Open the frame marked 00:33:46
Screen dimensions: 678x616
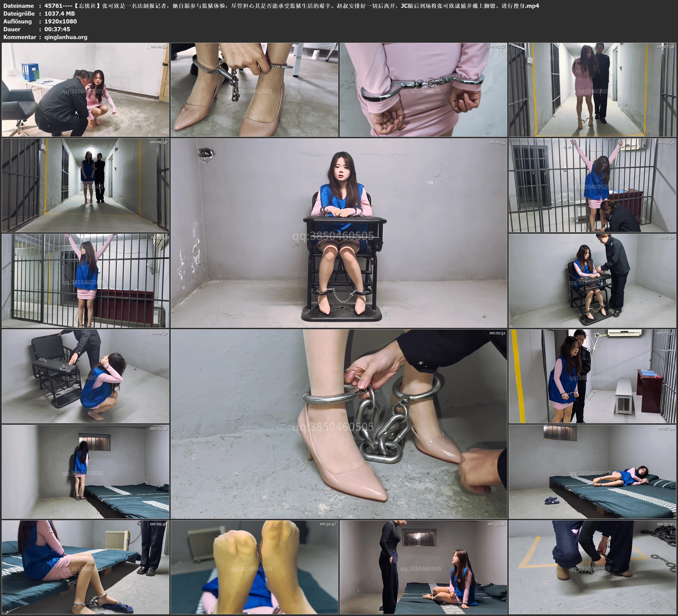coord(423,567)
